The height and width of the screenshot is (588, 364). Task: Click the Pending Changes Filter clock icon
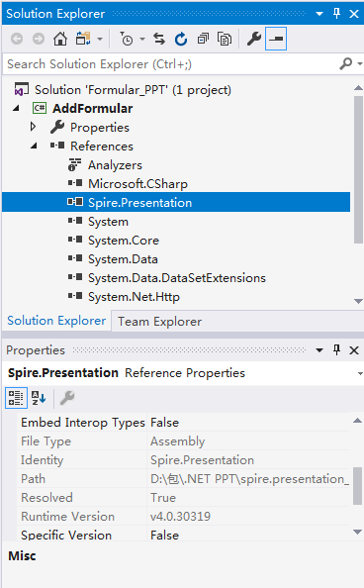pyautogui.click(x=127, y=39)
